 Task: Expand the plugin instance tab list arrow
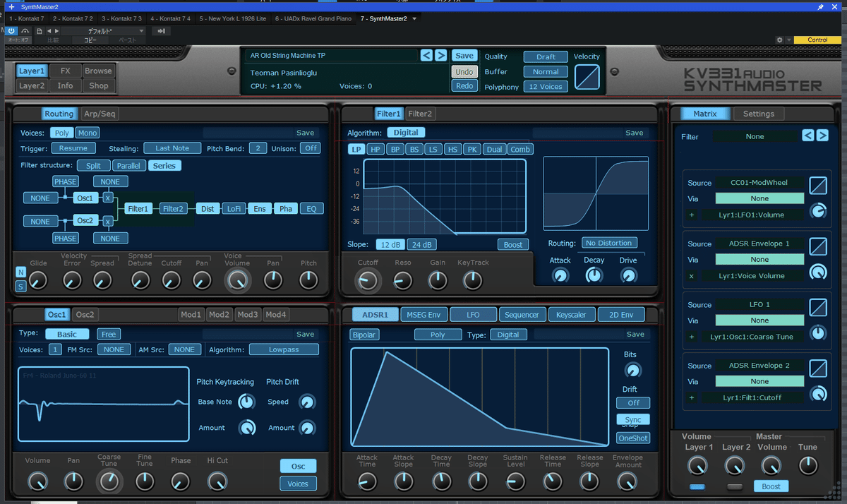coord(414,18)
